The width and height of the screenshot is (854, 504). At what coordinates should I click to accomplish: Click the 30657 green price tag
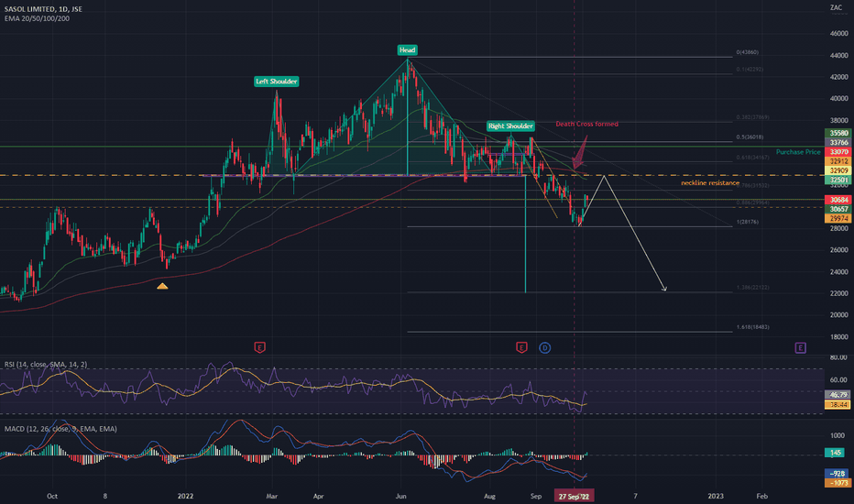coord(838,209)
